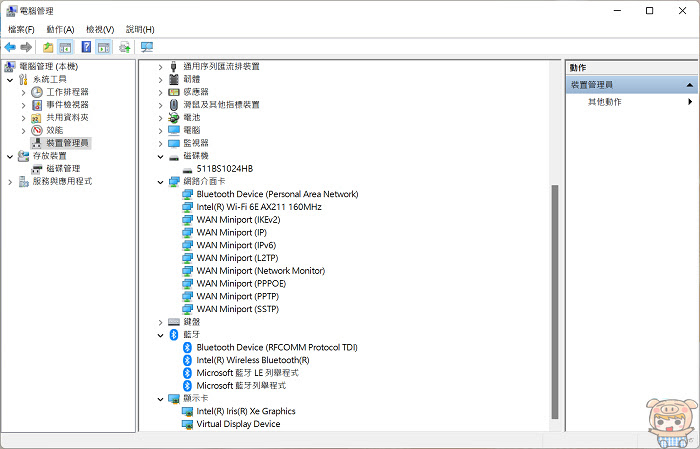Click the Up one level folder icon
This screenshot has width=700, height=449.
[x=48, y=47]
